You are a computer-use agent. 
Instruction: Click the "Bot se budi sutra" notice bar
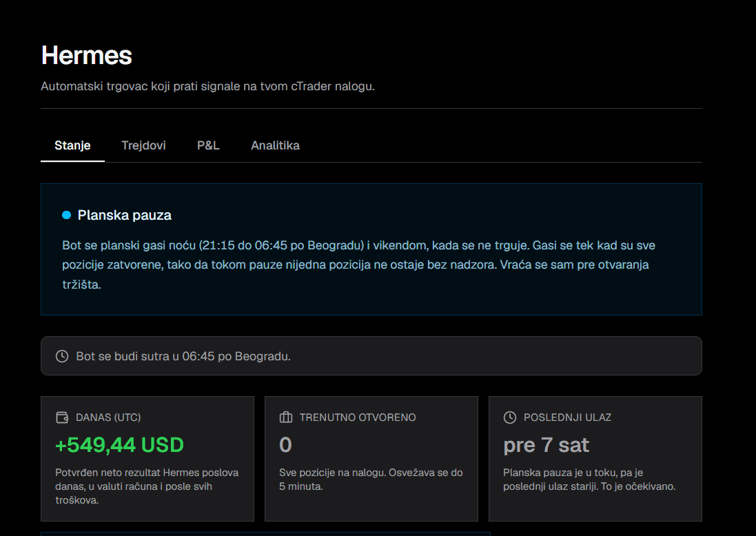point(371,356)
